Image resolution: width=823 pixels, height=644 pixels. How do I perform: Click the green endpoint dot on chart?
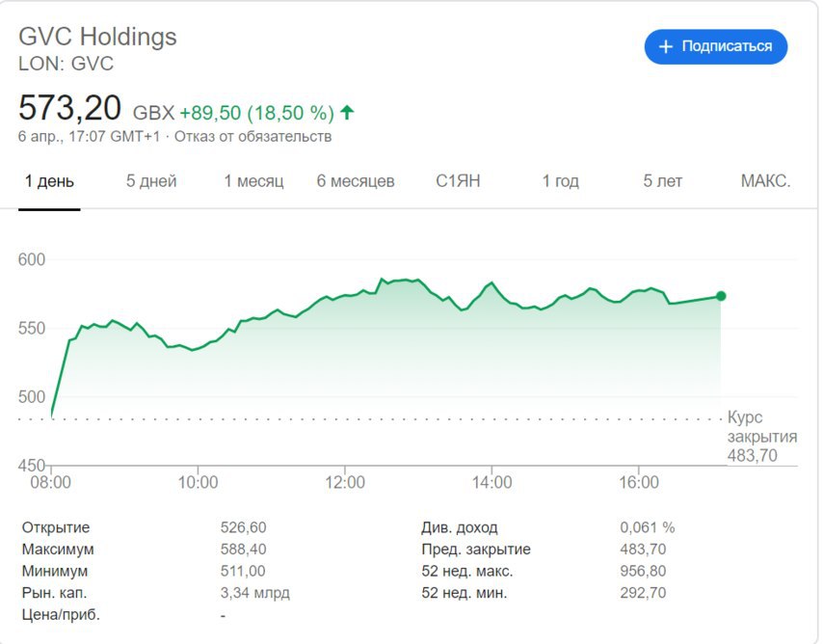point(721,296)
